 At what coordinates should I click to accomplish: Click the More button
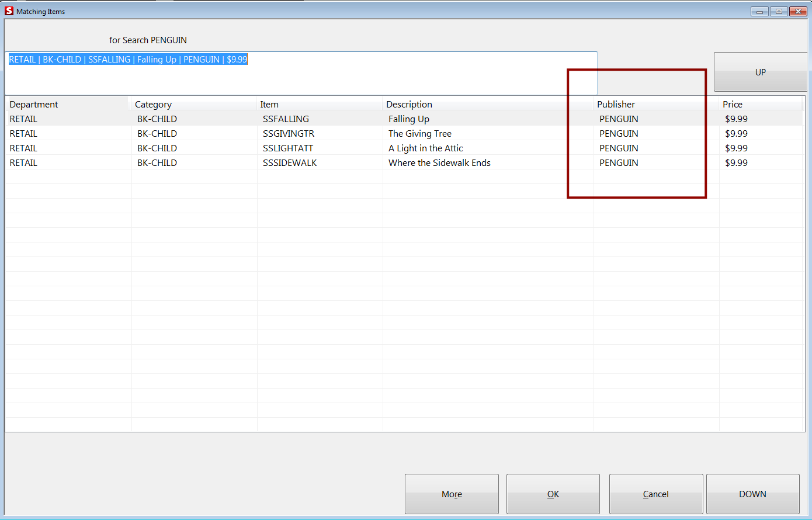pos(451,494)
